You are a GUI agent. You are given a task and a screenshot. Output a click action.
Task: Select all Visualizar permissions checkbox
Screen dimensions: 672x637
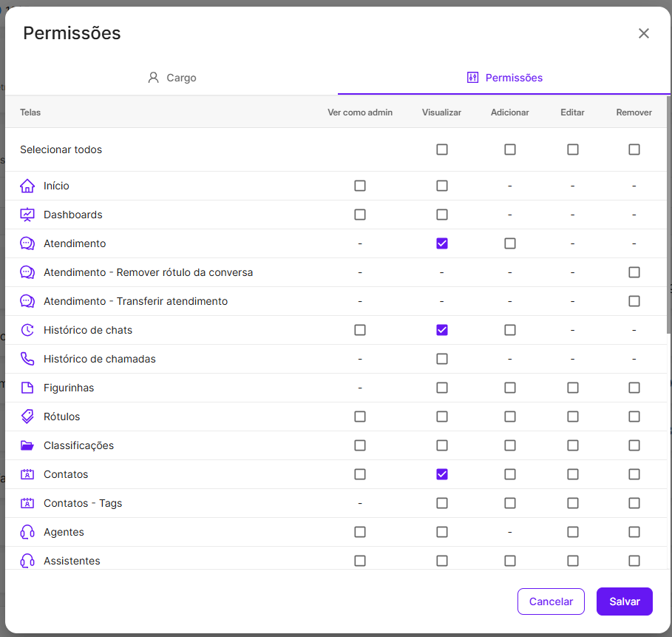(442, 149)
